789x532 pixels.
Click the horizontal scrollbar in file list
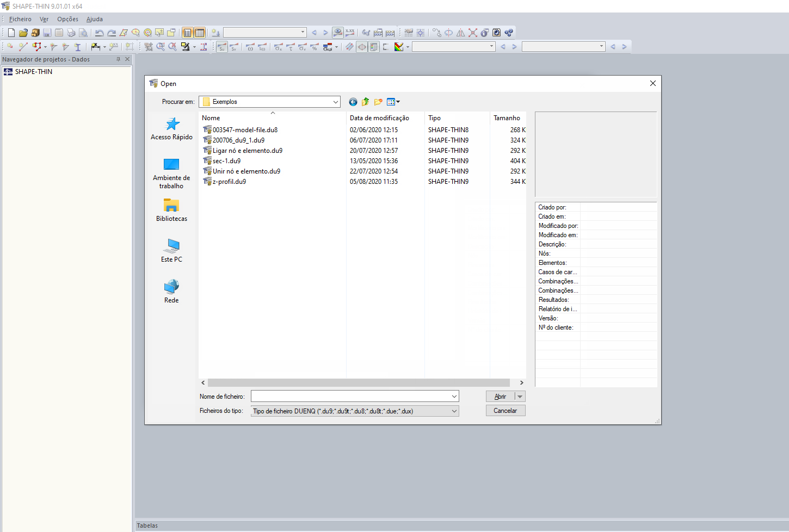point(359,383)
